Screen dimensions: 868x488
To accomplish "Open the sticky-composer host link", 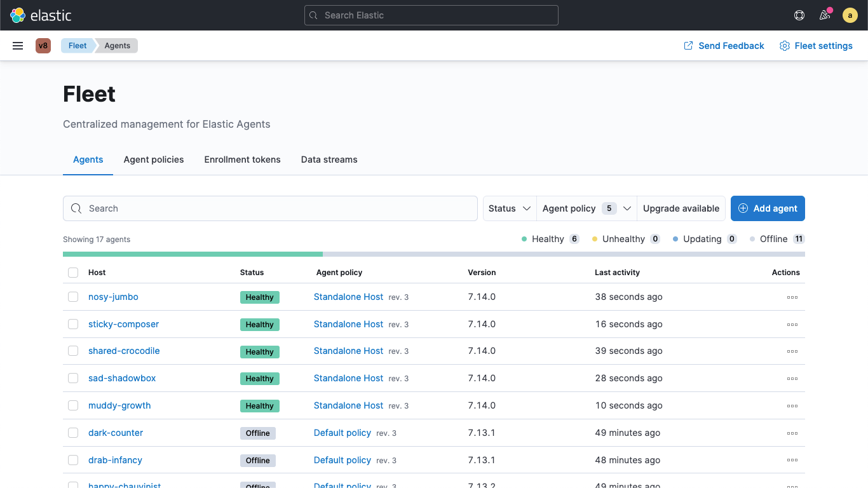I will [123, 324].
